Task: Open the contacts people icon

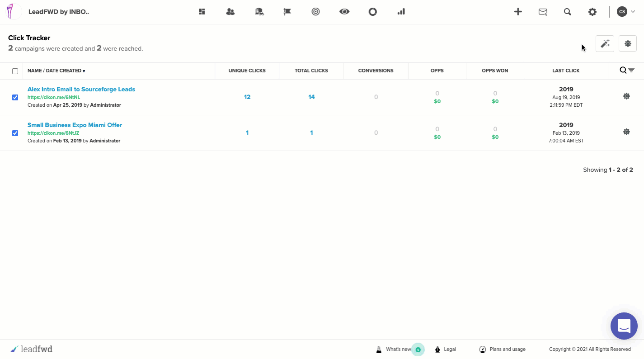Action: [230, 12]
